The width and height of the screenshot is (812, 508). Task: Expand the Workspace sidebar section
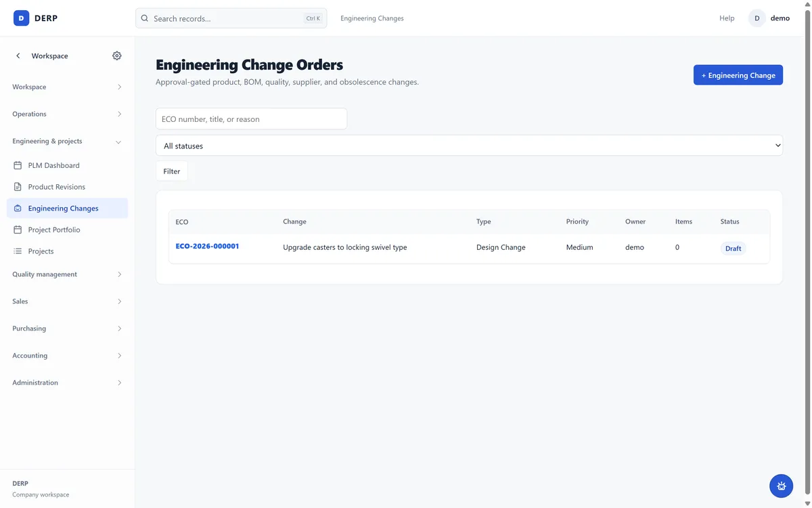click(x=67, y=87)
